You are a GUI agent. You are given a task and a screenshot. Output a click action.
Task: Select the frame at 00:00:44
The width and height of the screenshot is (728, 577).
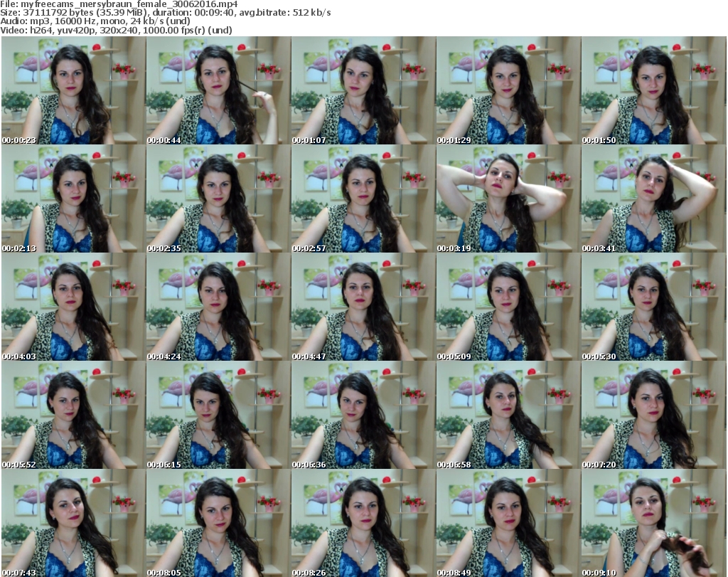[x=218, y=90]
